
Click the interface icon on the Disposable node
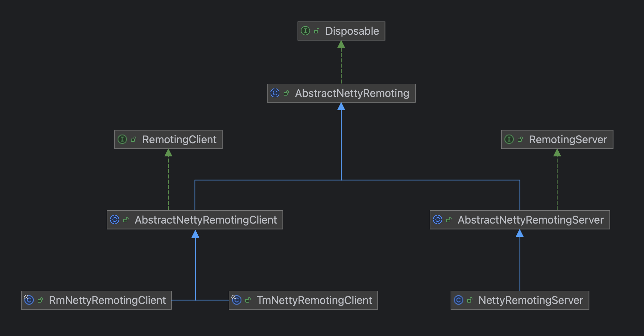(x=305, y=31)
